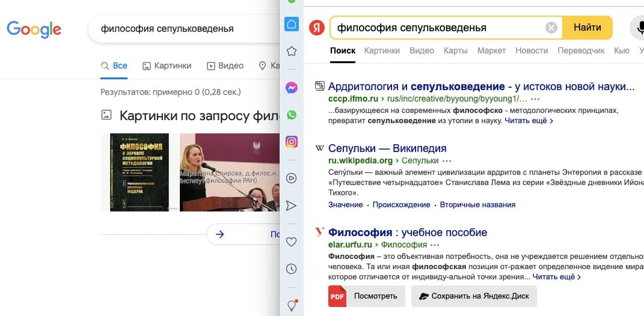Switch to Yandex Картинки tab
The image size is (644, 316).
(x=382, y=50)
